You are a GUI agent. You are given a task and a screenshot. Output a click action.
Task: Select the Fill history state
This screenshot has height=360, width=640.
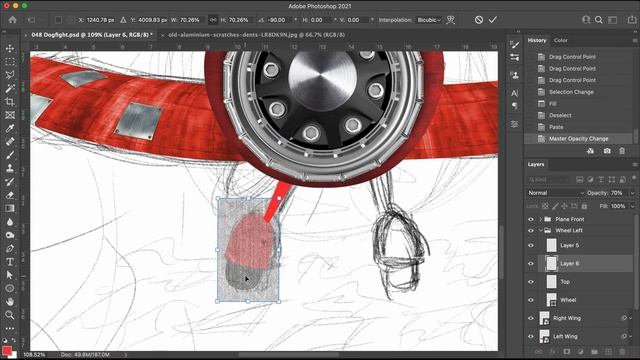tap(578, 104)
